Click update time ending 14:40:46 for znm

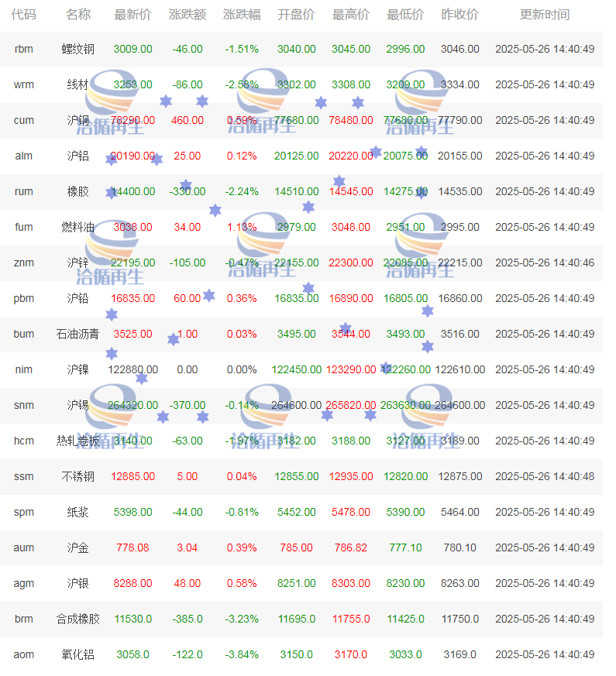[x=545, y=263]
